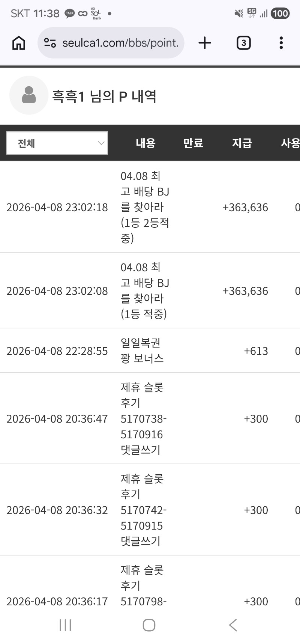Click the 내용 column header
Screen dimensions: 300x644
pos(145,143)
